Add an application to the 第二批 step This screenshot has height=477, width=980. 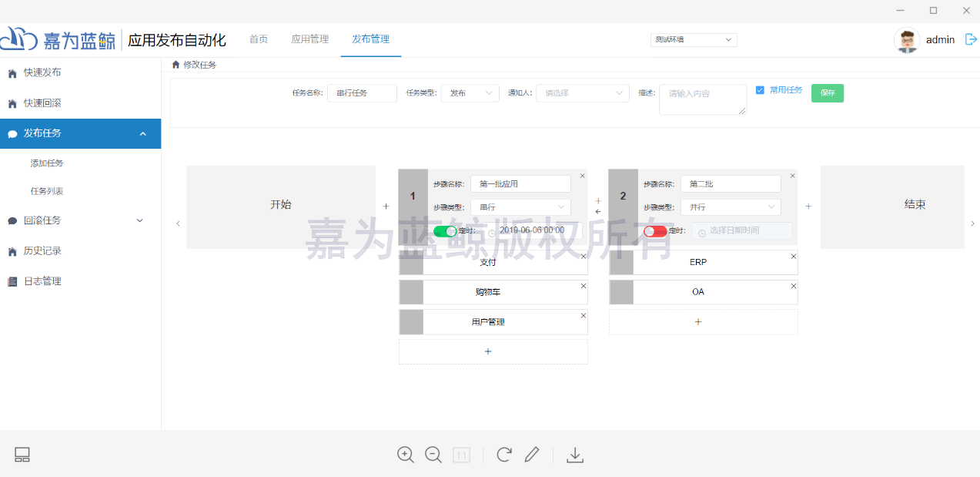698,322
